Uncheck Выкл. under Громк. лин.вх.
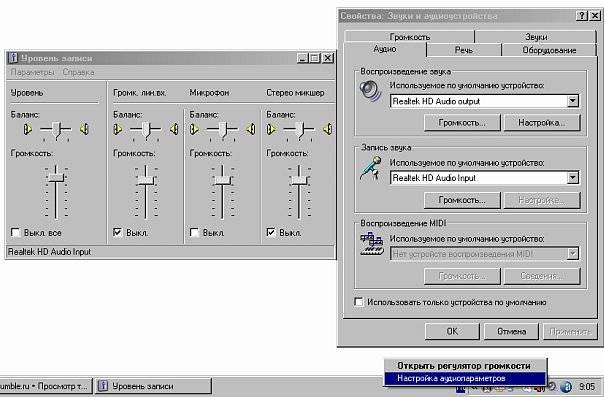The width and height of the screenshot is (604, 397). pos(117,233)
